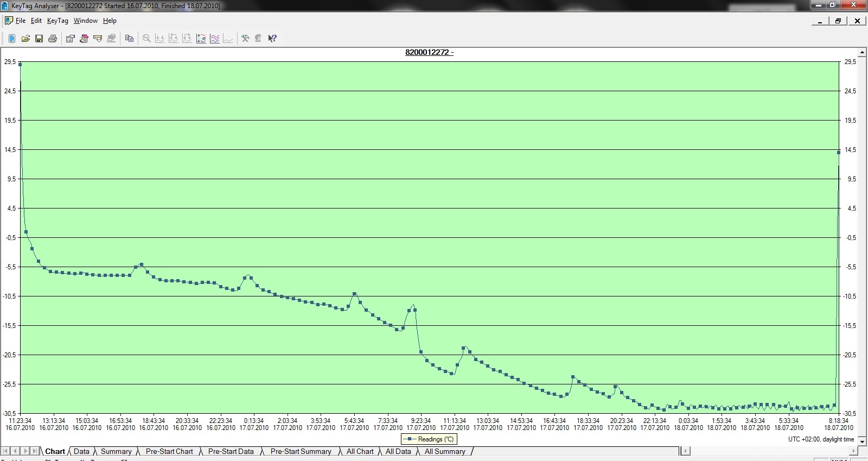The image size is (868, 461).
Task: Open the Pre-Start Data tab
Action: click(x=231, y=451)
